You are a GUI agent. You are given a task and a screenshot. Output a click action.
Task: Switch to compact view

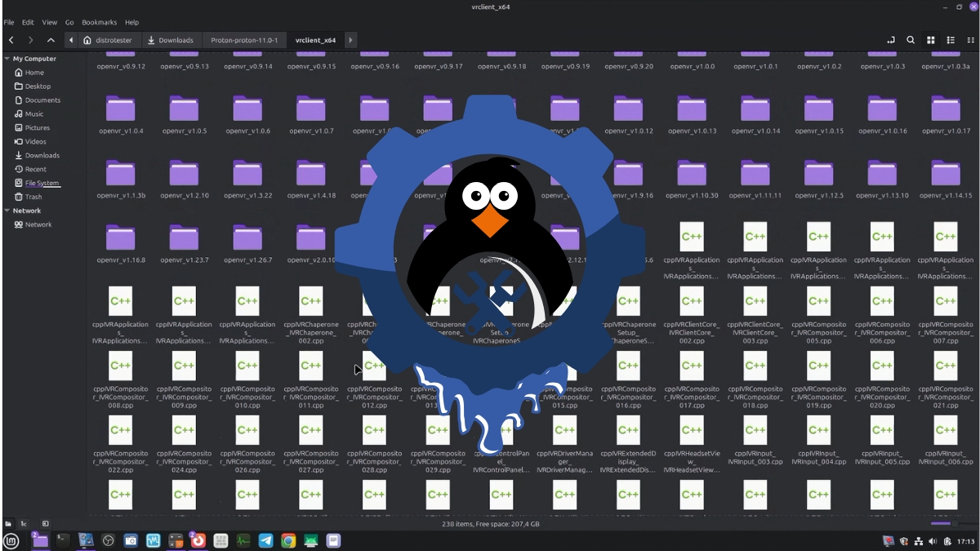pos(970,40)
